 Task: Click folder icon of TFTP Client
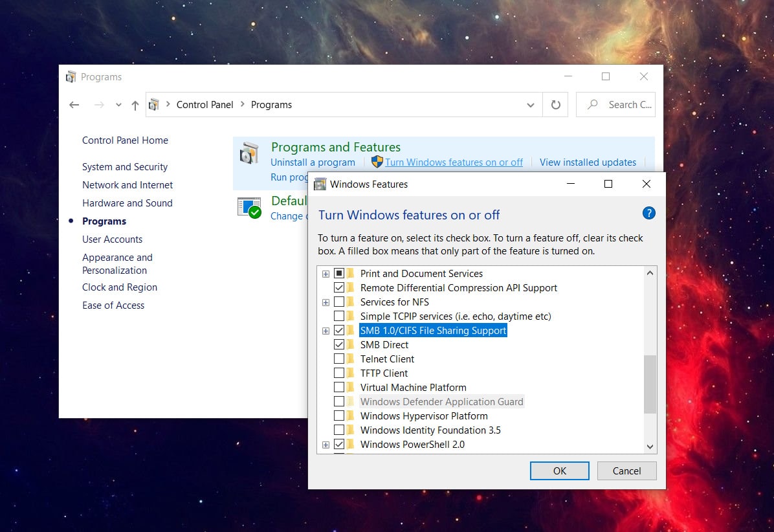coord(351,373)
